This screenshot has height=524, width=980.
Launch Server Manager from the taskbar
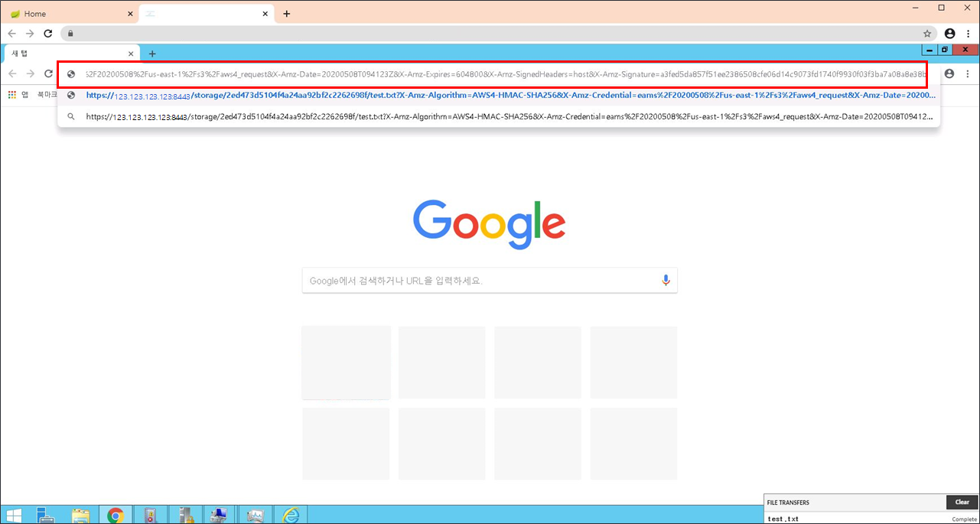pyautogui.click(x=46, y=515)
